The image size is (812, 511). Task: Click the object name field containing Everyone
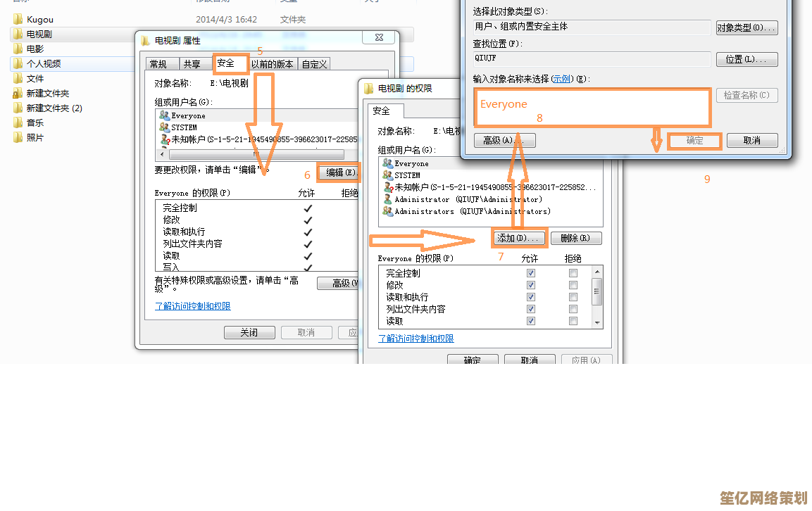click(592, 107)
